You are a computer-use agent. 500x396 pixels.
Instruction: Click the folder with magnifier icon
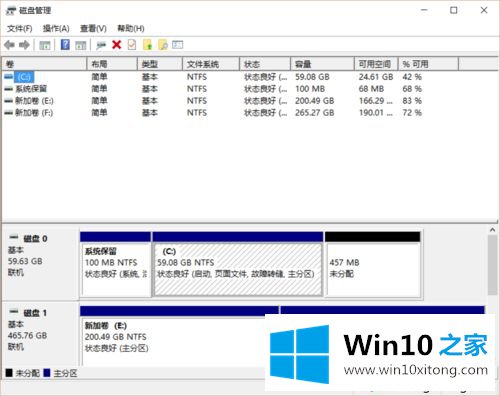coord(163,45)
